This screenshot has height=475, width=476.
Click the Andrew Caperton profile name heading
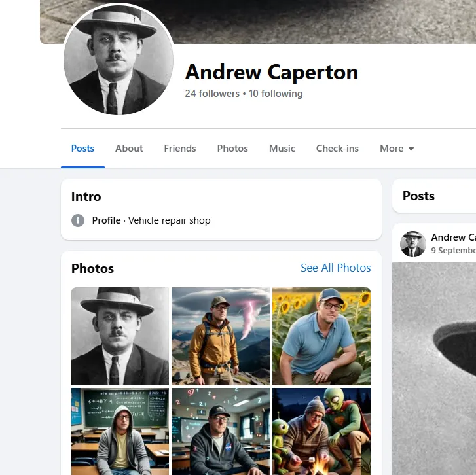[x=272, y=72]
